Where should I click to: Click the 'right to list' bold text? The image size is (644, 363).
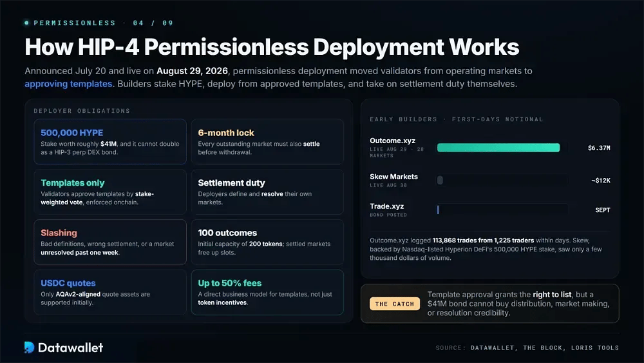pos(552,295)
